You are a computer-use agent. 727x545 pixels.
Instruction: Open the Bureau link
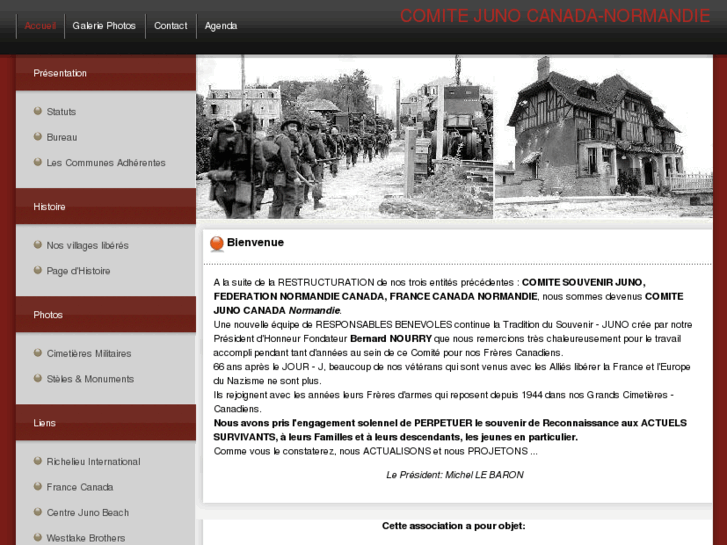pos(62,137)
